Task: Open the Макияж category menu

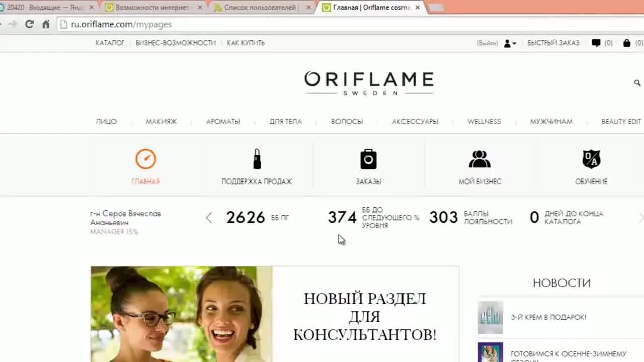Action: point(161,121)
